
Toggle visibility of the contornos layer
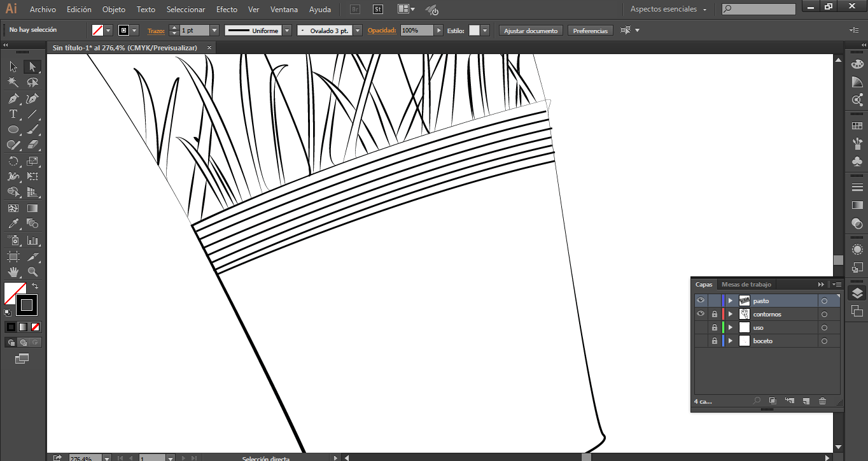point(701,314)
